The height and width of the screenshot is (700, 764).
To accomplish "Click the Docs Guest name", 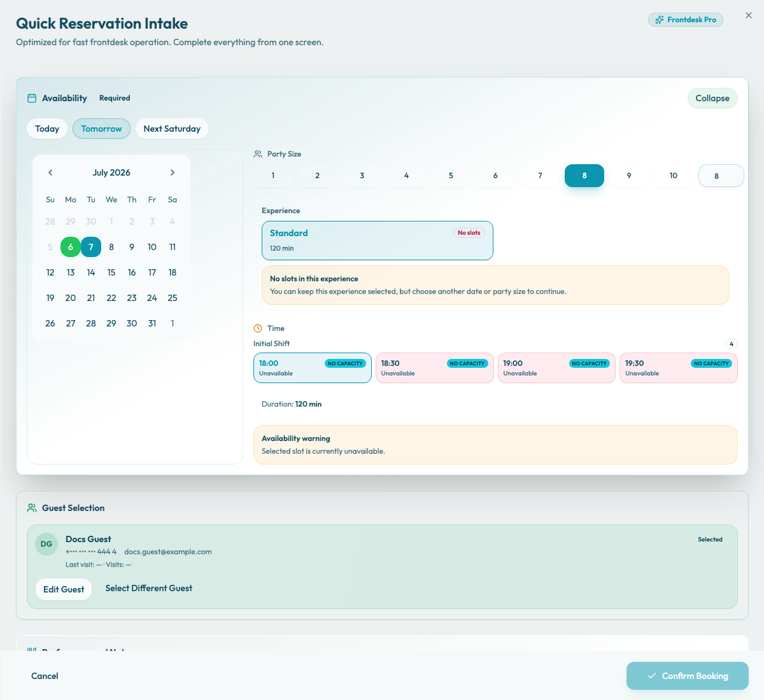I will (88, 539).
